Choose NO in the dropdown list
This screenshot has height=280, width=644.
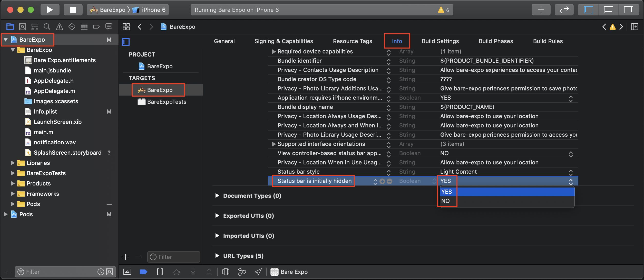pos(446,201)
